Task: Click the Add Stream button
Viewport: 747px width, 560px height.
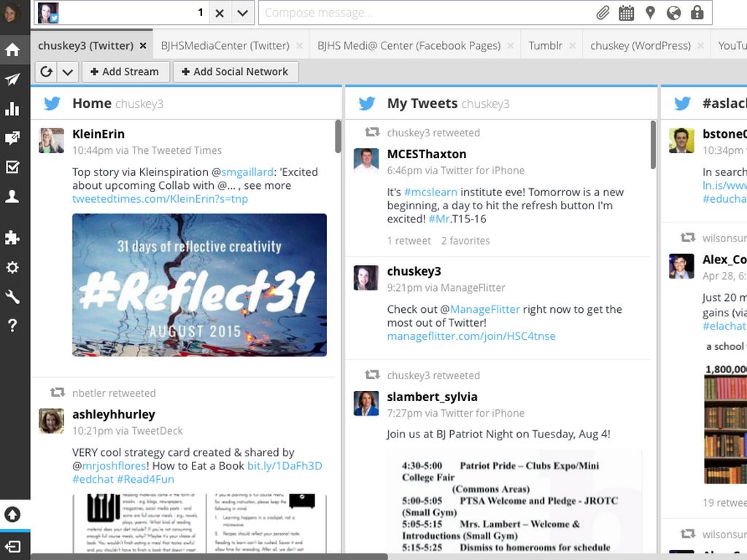Action: tap(124, 71)
